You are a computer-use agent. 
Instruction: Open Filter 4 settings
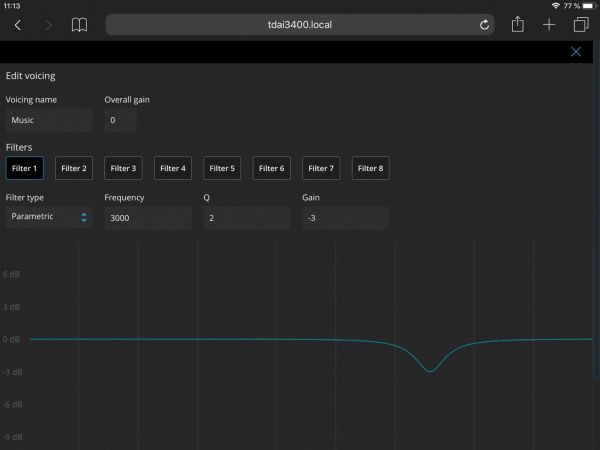click(x=173, y=168)
